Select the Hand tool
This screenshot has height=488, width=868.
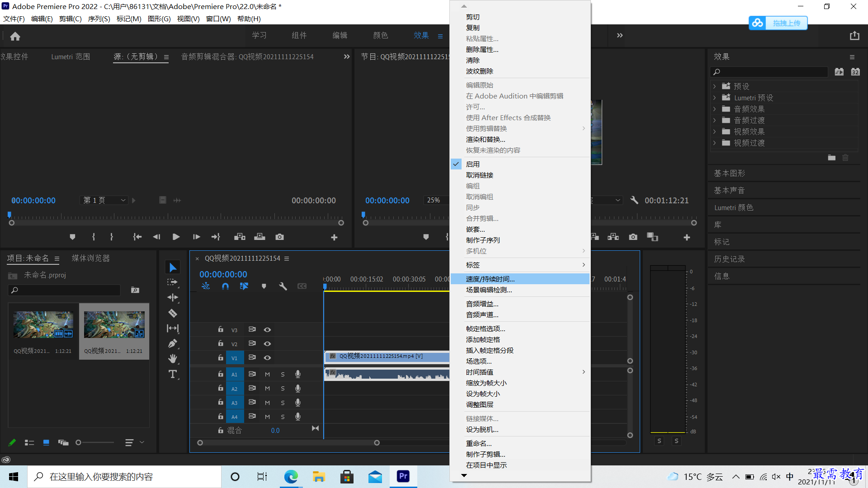(173, 359)
